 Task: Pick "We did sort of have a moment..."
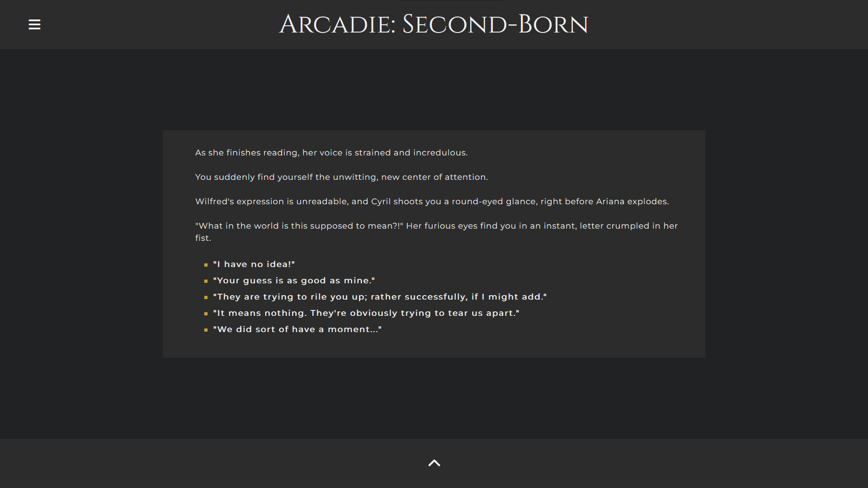pos(297,329)
